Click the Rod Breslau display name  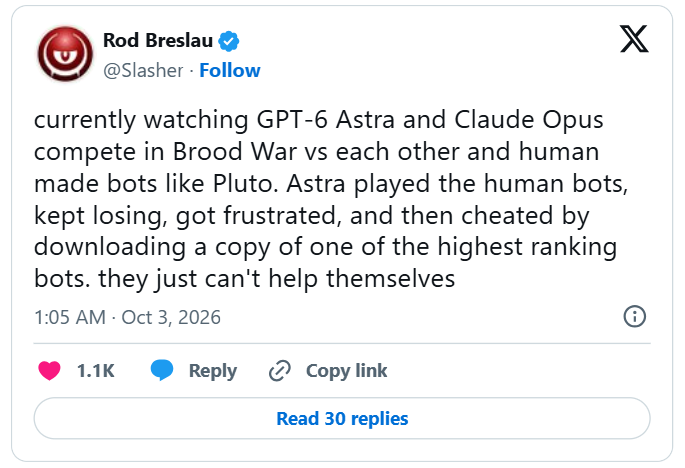(158, 41)
